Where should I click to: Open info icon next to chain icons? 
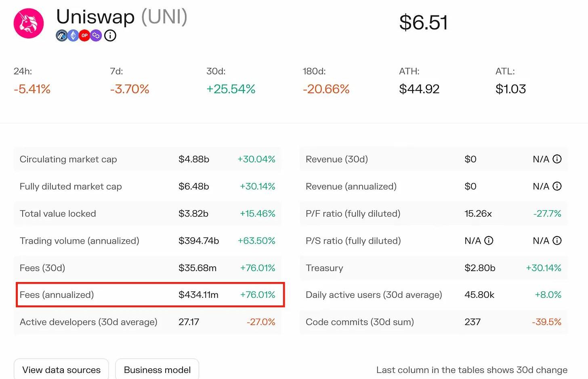click(110, 36)
